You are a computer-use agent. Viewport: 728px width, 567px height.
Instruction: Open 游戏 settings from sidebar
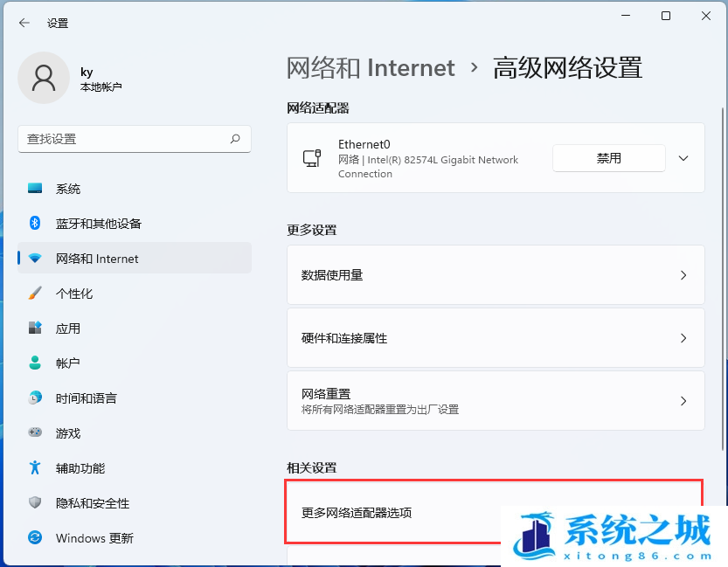(68, 433)
